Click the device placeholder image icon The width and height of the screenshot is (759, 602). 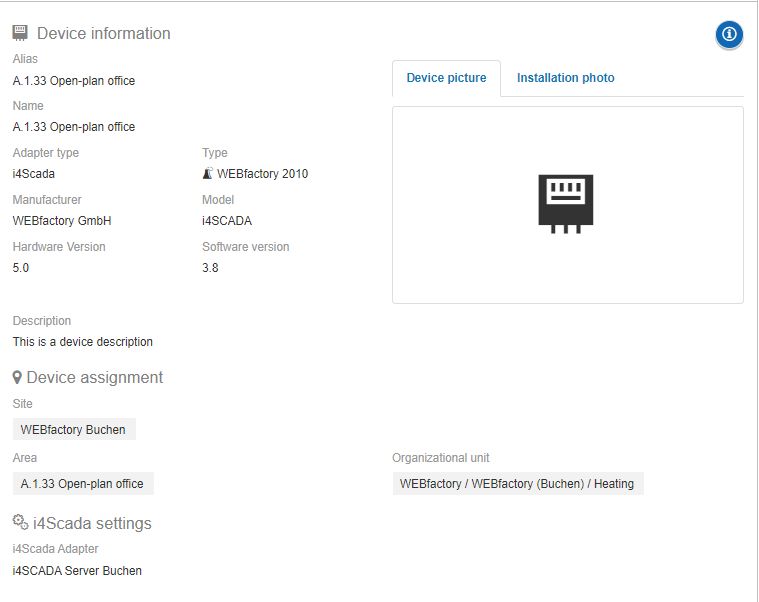pyautogui.click(x=566, y=203)
